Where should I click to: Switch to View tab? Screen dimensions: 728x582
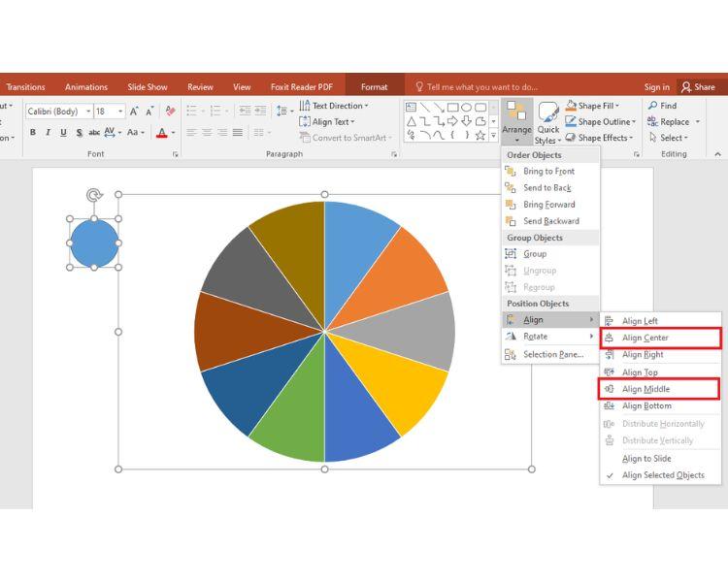tap(242, 86)
